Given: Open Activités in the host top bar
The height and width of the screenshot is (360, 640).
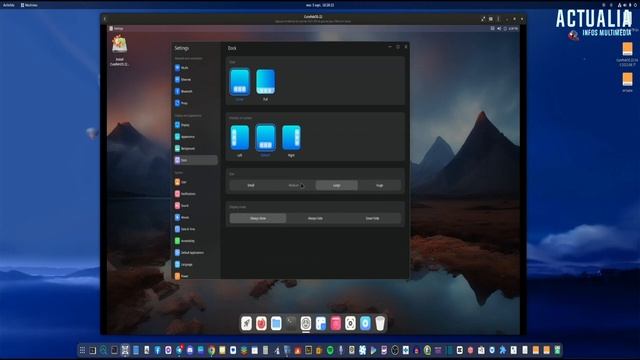Looking at the screenshot, I should 9,5.
